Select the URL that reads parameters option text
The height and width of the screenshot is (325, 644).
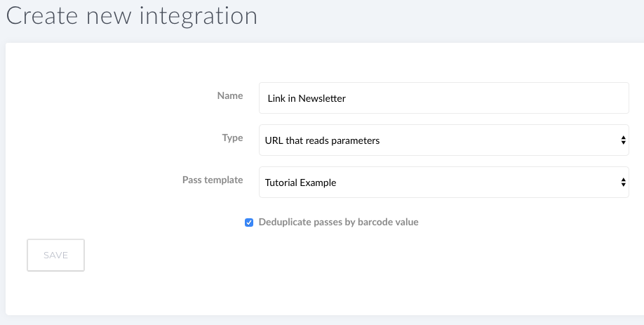pyautogui.click(x=322, y=140)
